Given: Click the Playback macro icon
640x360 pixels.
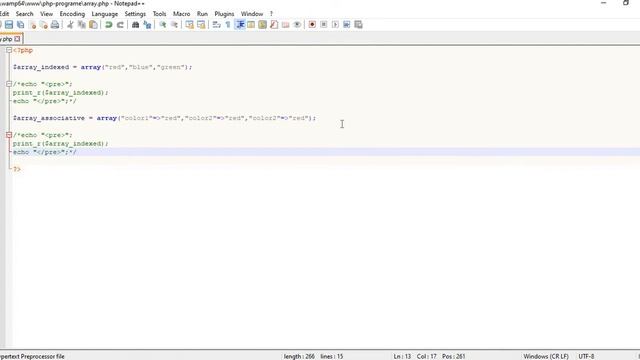Looking at the screenshot, I should 335,25.
